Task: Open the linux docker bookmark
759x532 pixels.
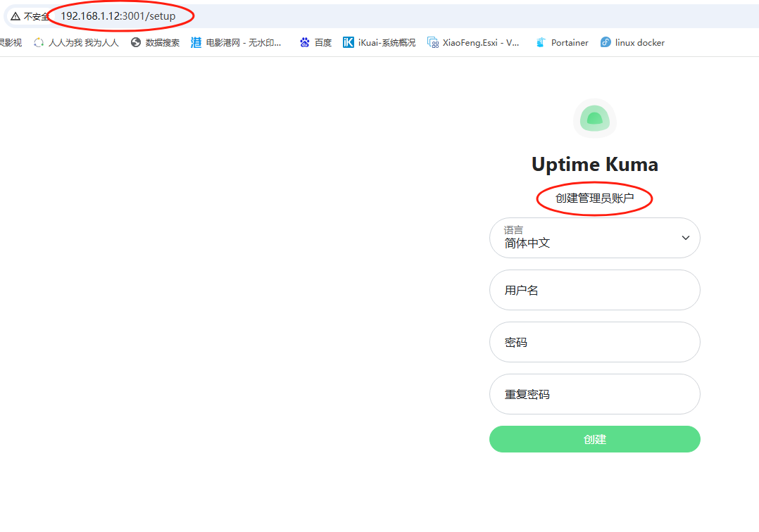Action: 632,43
